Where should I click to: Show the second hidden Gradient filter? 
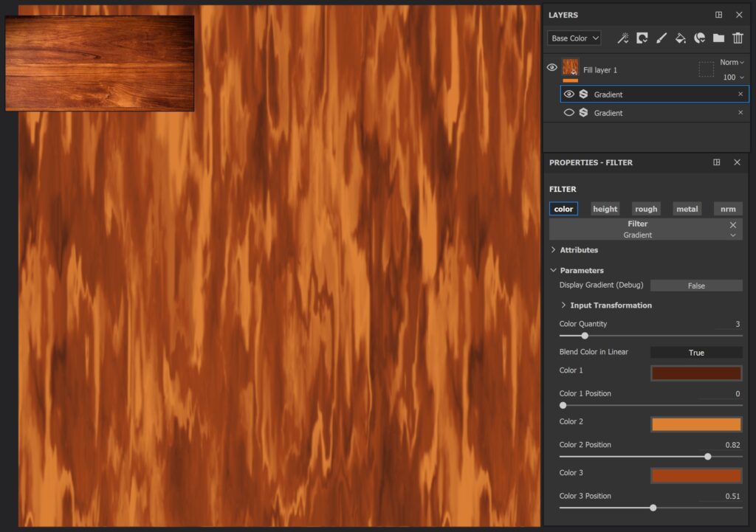coord(568,113)
